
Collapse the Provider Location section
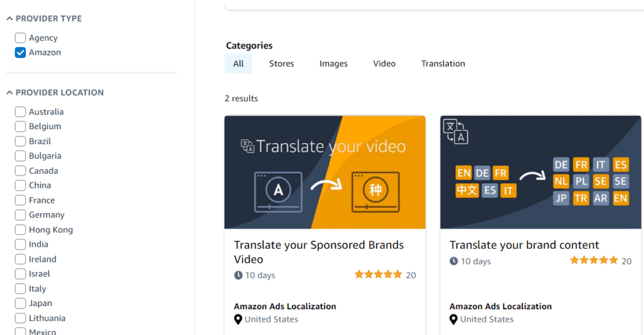click(x=9, y=93)
